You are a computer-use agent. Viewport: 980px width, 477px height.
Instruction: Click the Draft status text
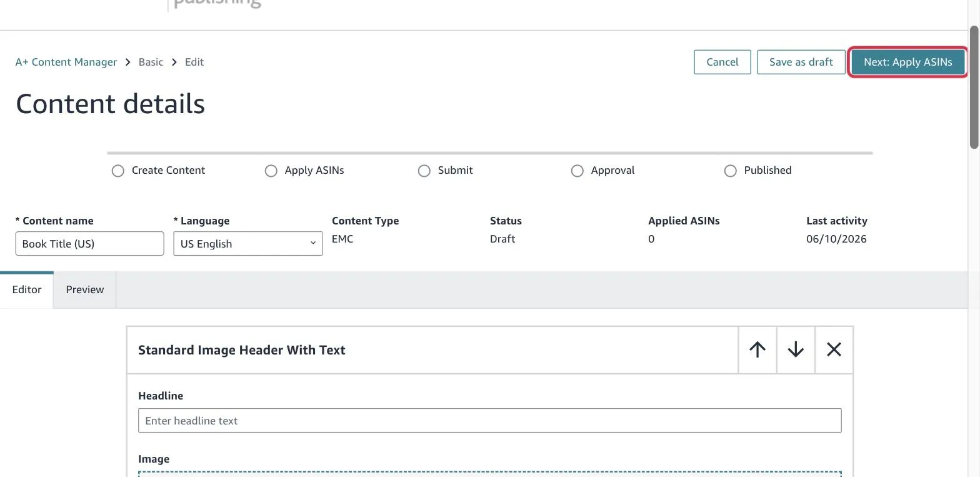pos(502,239)
